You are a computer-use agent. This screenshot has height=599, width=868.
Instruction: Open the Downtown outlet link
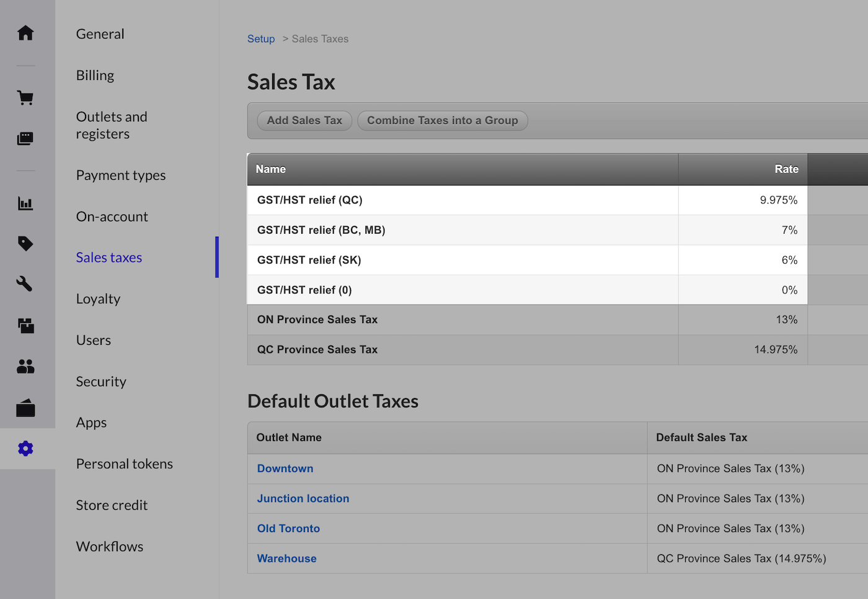pyautogui.click(x=285, y=469)
